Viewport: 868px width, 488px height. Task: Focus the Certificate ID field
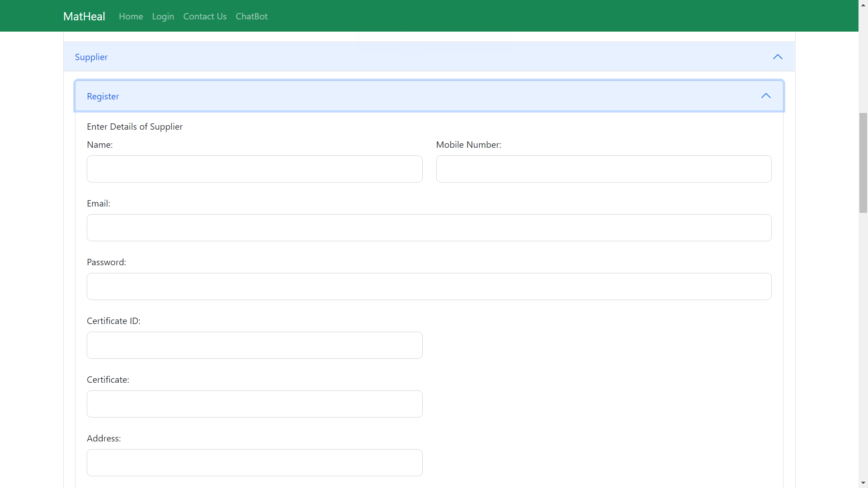[x=255, y=345]
